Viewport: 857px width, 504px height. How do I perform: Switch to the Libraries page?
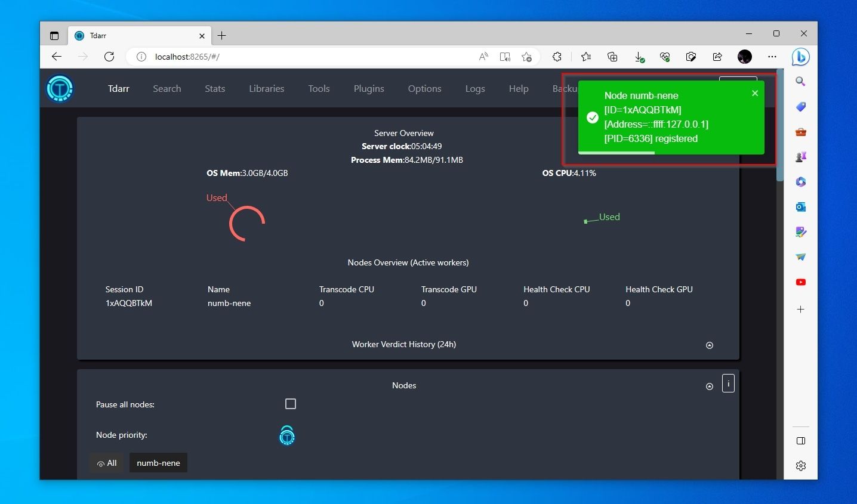266,88
